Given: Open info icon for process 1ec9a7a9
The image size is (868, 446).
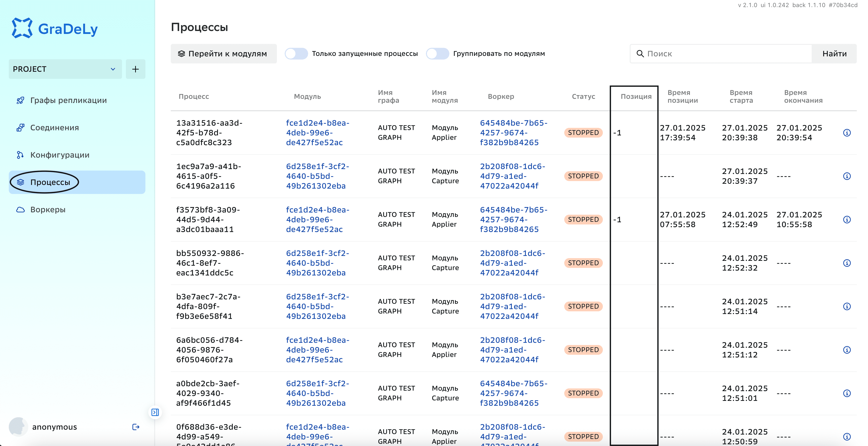Looking at the screenshot, I should (x=847, y=176).
